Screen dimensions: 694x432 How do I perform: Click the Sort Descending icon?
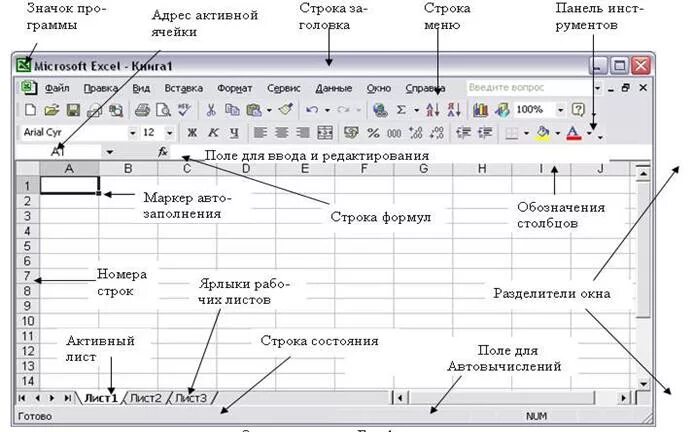click(454, 109)
